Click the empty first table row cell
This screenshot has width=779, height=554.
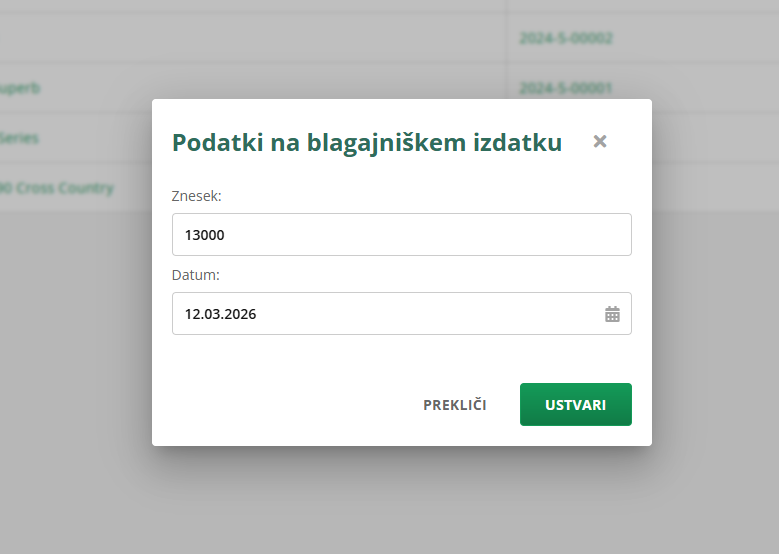[x=250, y=38]
